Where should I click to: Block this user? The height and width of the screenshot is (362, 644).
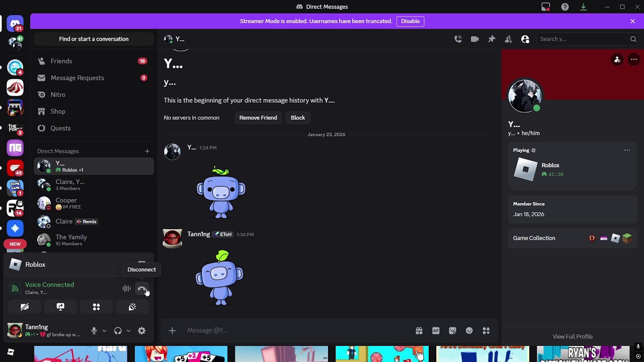click(298, 118)
